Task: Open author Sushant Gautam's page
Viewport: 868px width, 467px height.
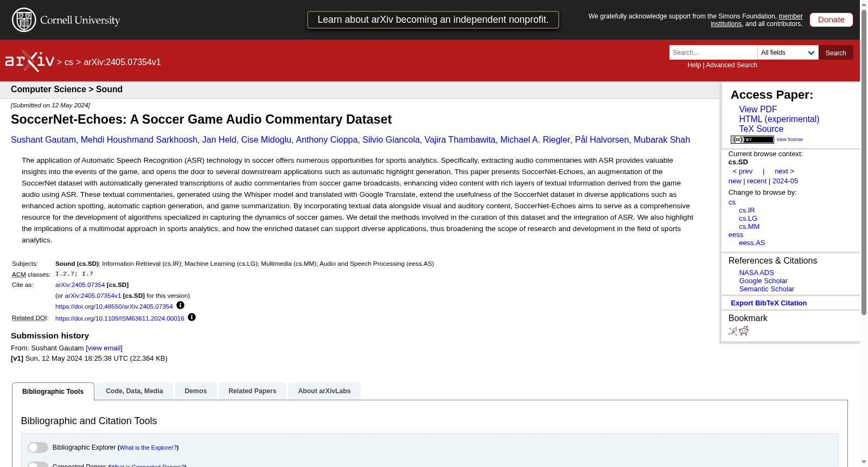Action: 43,140
